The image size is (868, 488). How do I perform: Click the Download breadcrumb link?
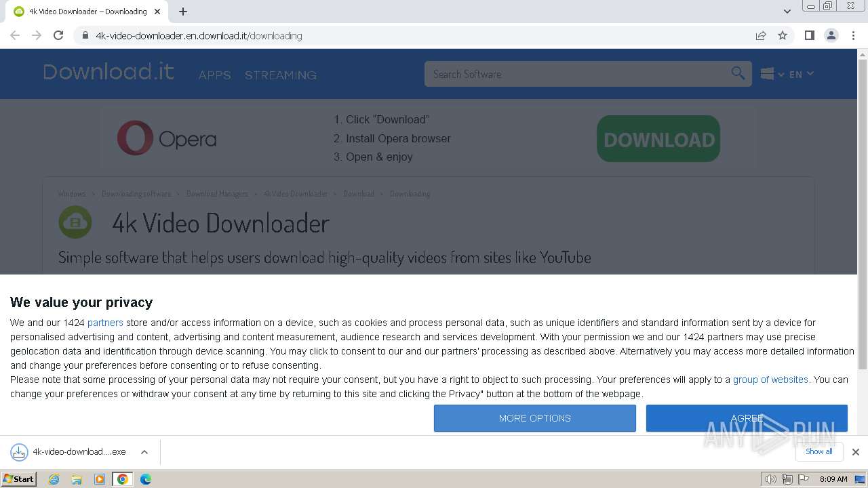[359, 194]
